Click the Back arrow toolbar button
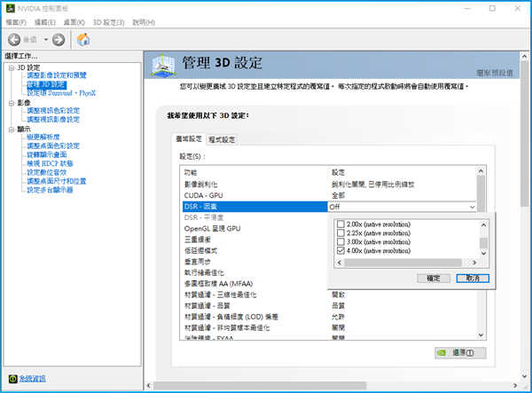Screen dimensions: 532x393 point(14,40)
